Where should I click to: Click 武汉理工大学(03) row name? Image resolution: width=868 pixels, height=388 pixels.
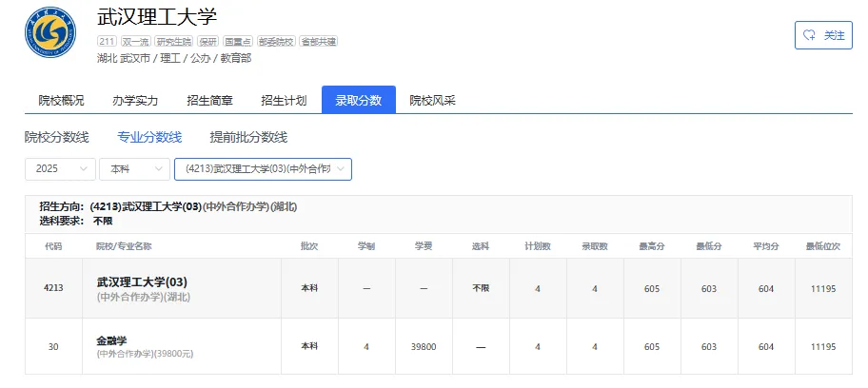point(142,282)
